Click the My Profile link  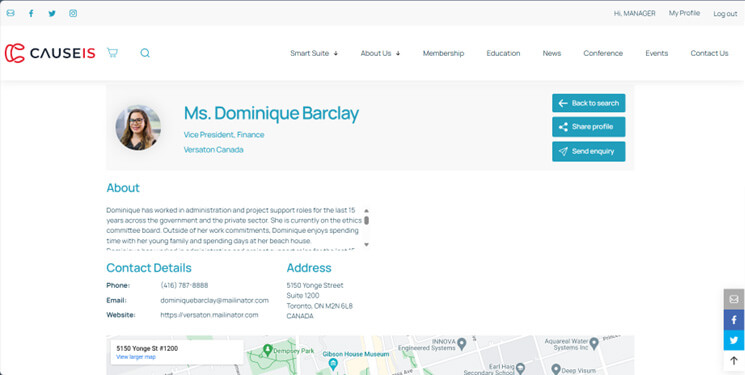[x=684, y=13]
